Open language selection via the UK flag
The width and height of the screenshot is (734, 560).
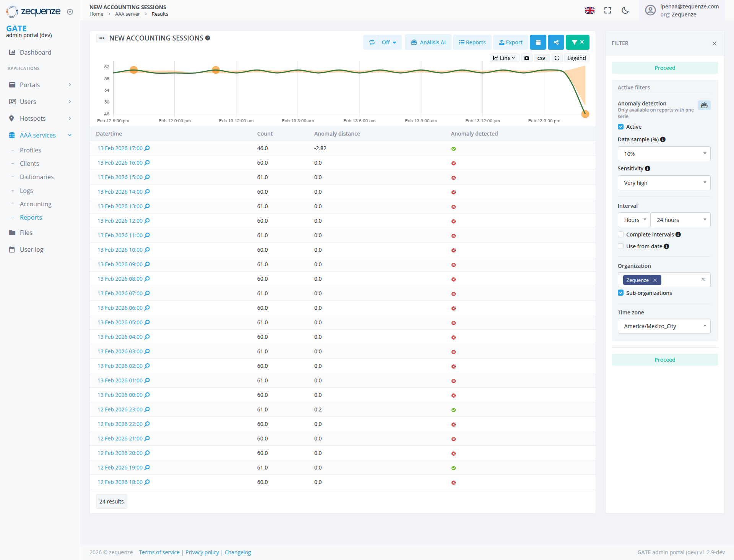pos(590,10)
